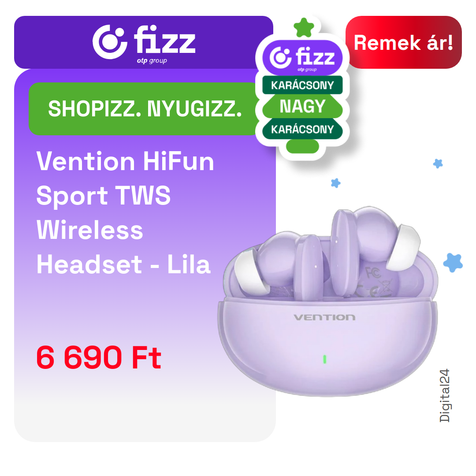Click the green LED indicator on the case
The width and height of the screenshot is (476, 476).
[324, 359]
